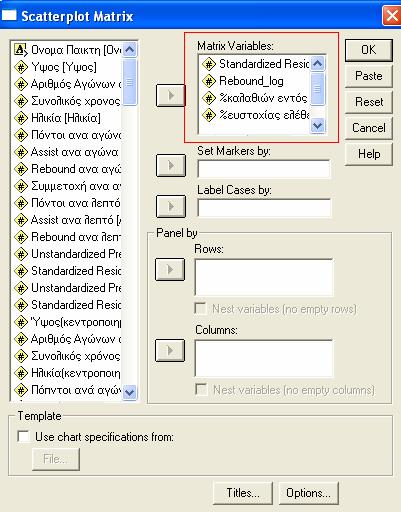
Task: Click the Paste button
Action: pyautogui.click(x=368, y=76)
